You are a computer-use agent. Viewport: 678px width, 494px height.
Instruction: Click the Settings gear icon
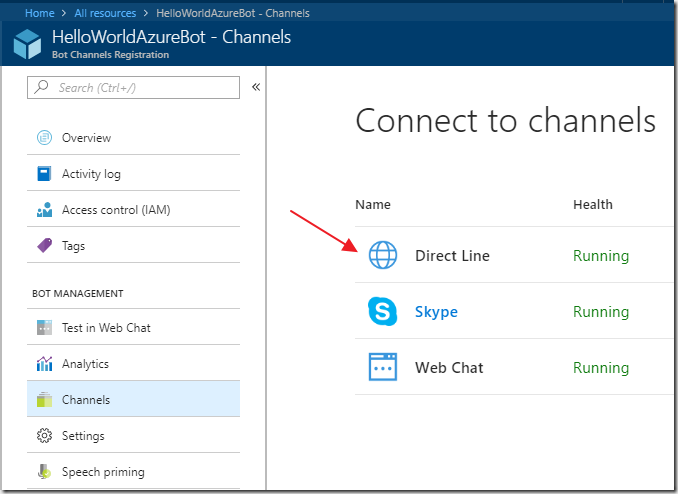(x=44, y=435)
